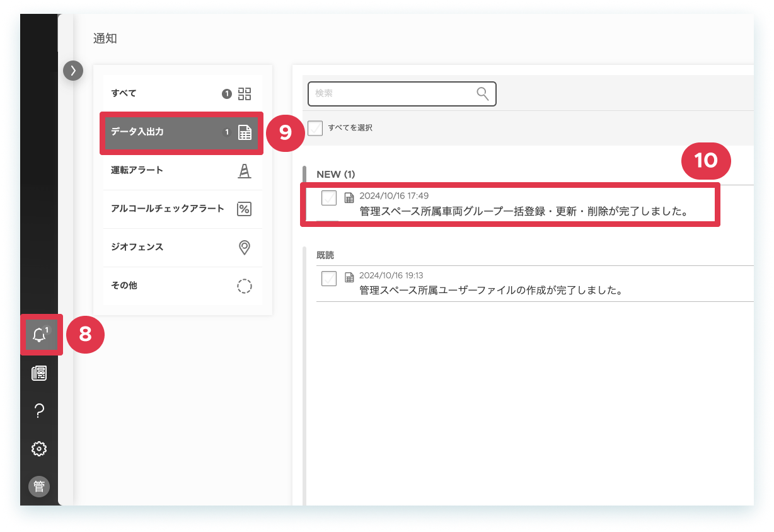The width and height of the screenshot is (774, 532).
Task: Open the news icon in sidebar
Action: 39,373
